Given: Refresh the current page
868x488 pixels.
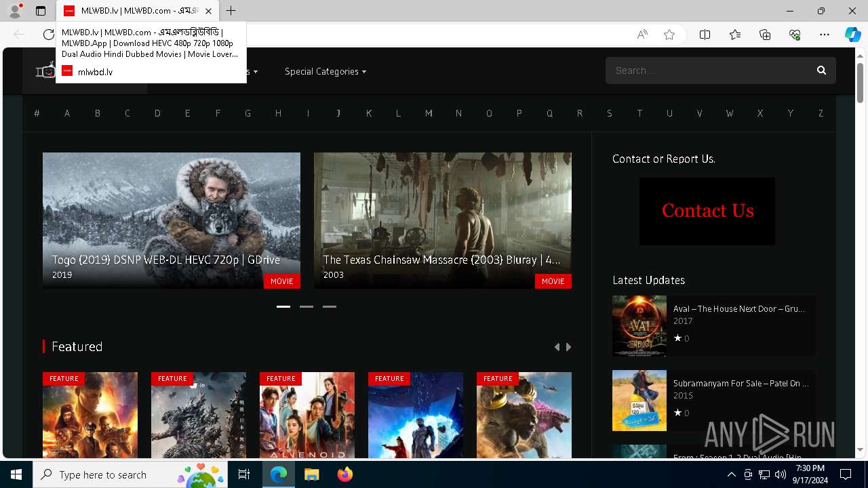Looking at the screenshot, I should click(48, 35).
